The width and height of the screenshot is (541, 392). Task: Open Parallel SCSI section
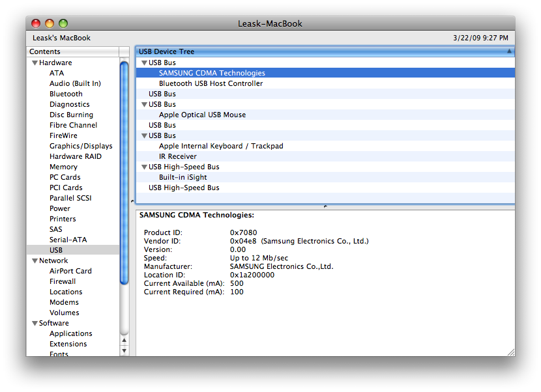pyautogui.click(x=70, y=198)
